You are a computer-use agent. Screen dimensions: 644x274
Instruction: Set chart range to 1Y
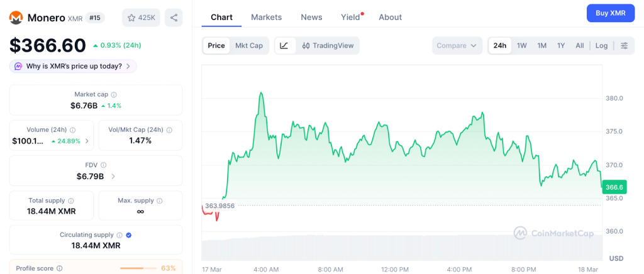coord(561,45)
